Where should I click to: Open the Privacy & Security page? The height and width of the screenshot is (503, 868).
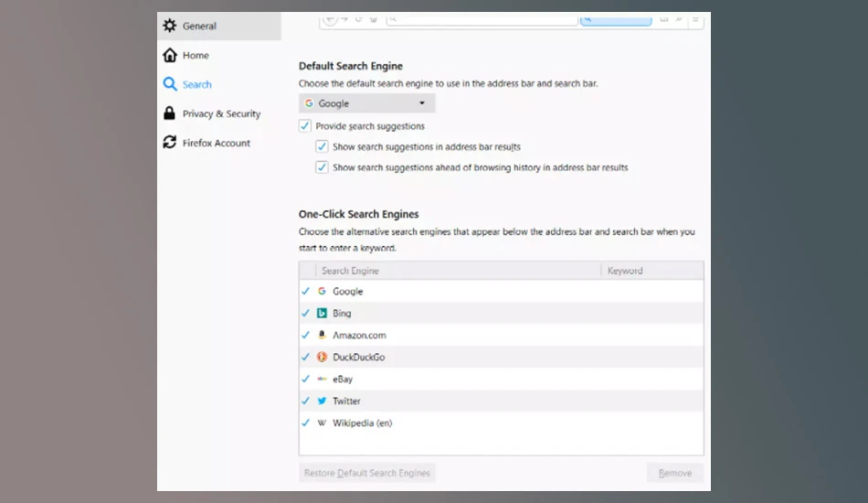point(221,113)
